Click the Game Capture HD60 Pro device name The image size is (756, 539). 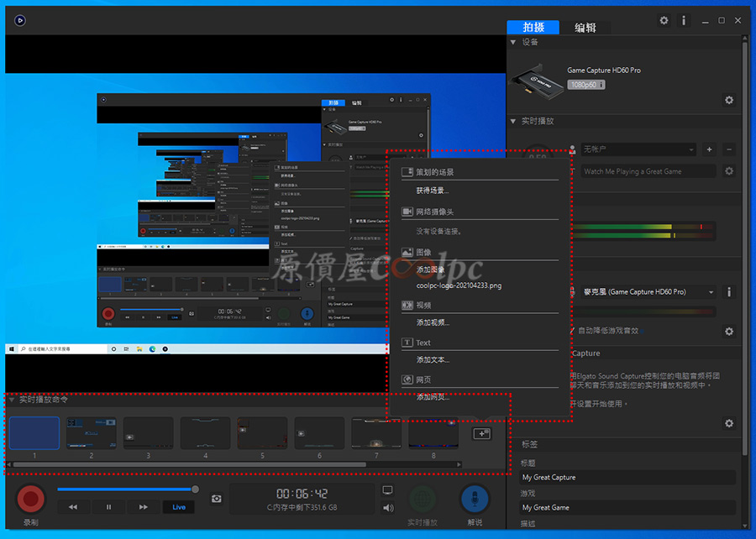[604, 71]
